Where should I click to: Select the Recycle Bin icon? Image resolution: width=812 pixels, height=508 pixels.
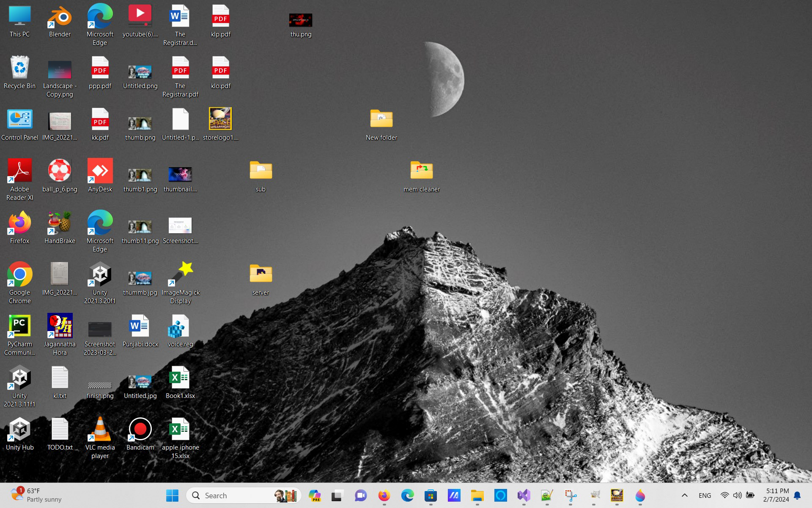click(x=19, y=73)
